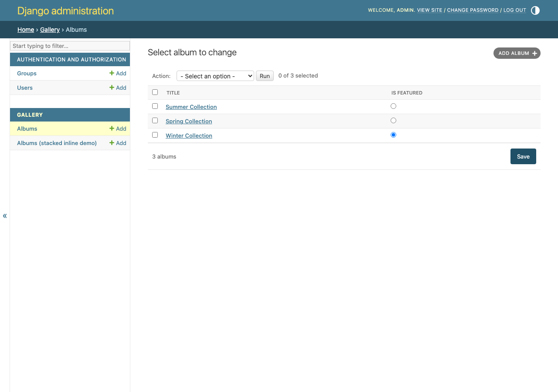Check the Winter Collection row checkbox

point(155,135)
